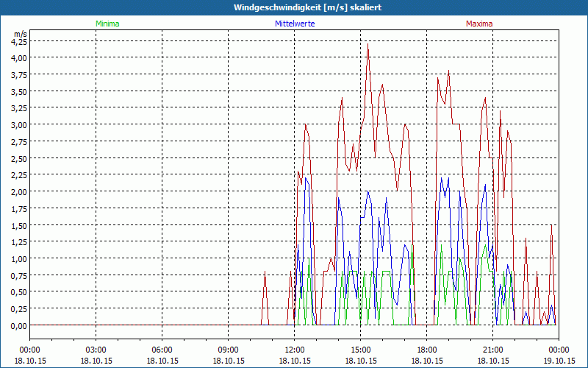Viewport: 588px width, 368px height.
Task: Click the 03:00 time axis label
Action: pos(96,350)
